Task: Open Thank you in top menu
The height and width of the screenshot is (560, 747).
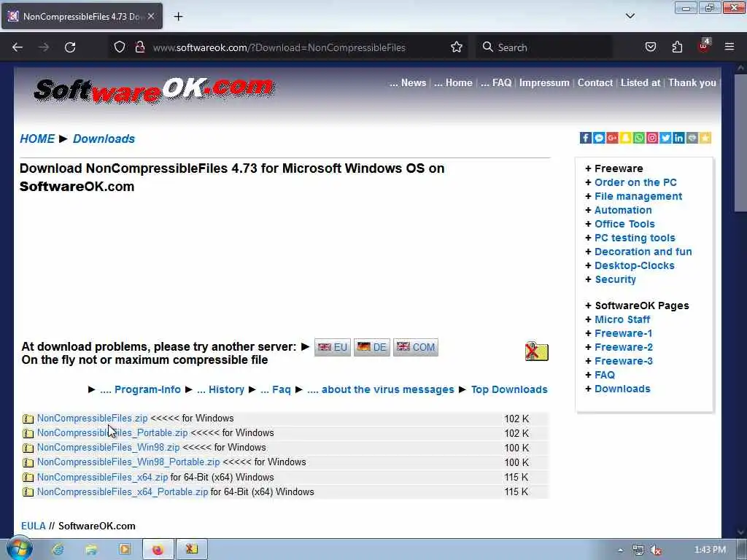Action: [692, 83]
